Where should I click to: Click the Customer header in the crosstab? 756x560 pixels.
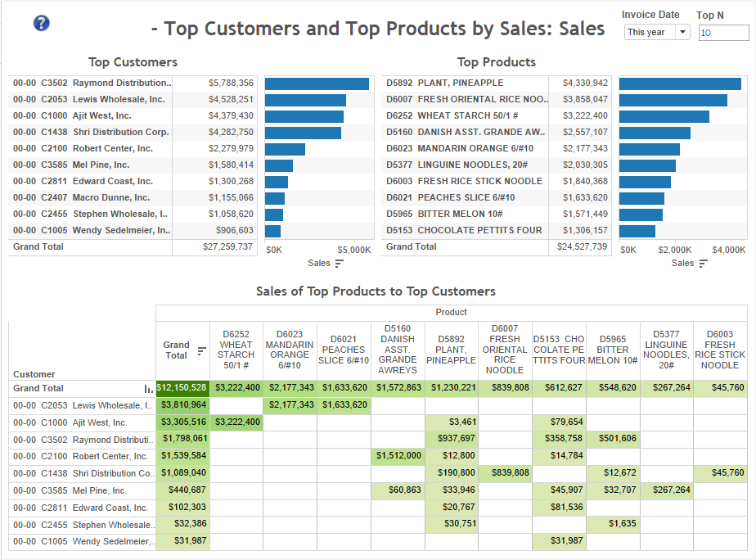coord(34,374)
